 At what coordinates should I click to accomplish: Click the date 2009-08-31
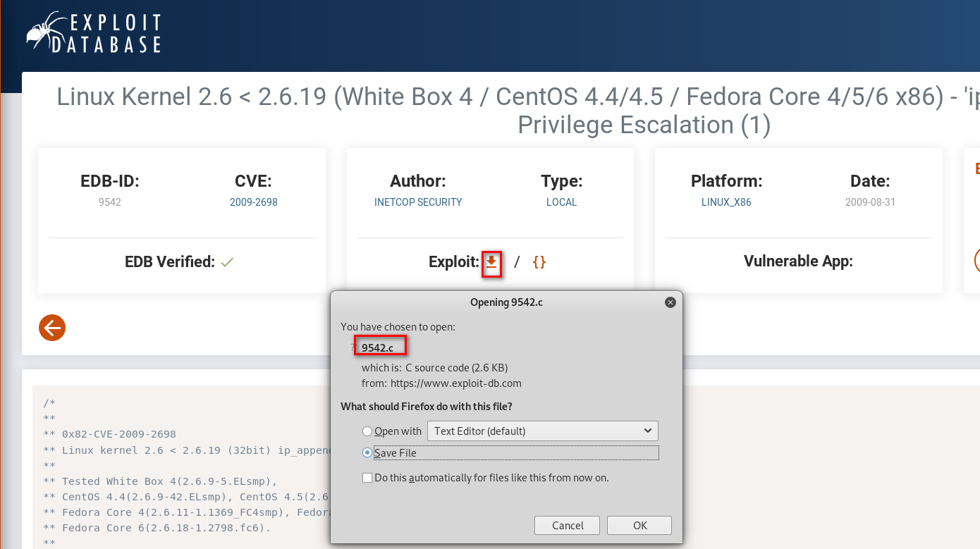coord(870,202)
